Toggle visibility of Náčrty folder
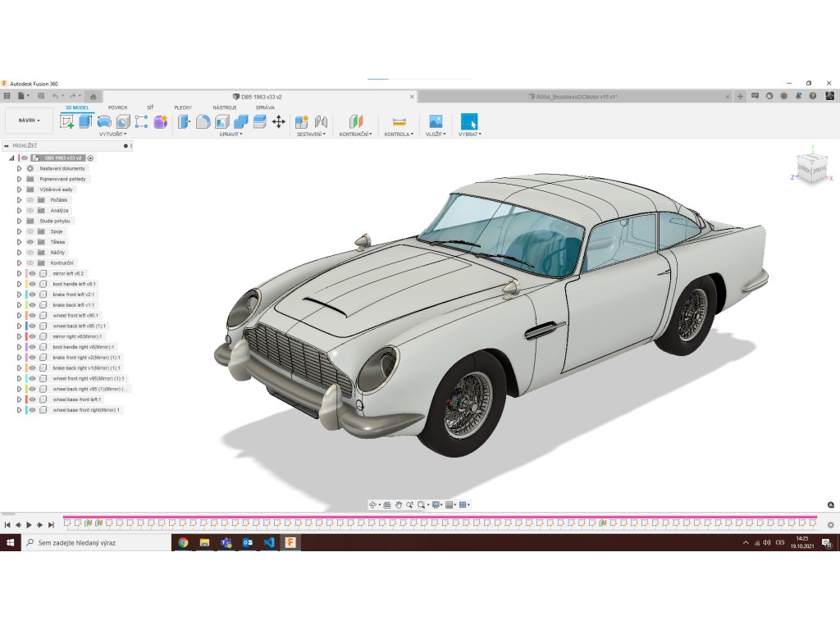Screen dimensions: 840x630 (30, 253)
